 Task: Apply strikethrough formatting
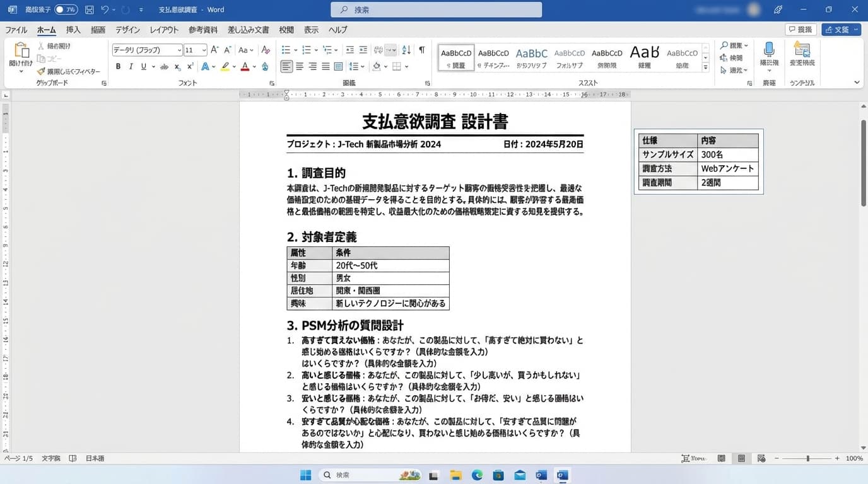tap(163, 66)
